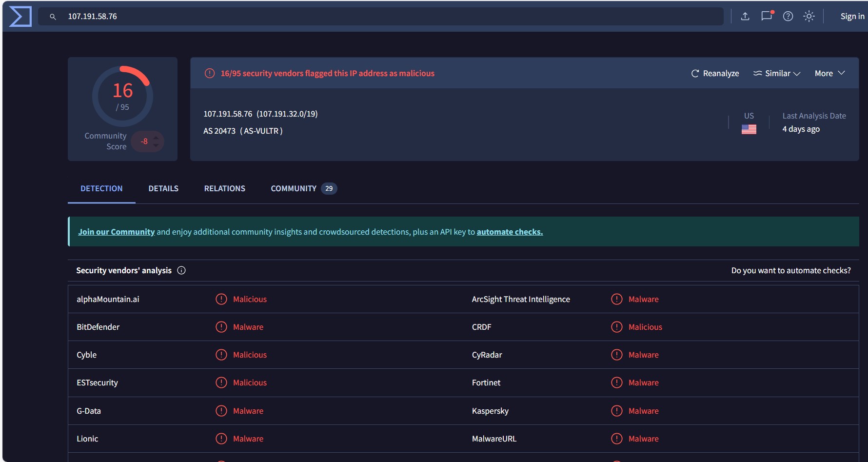This screenshot has width=868, height=462.
Task: Click the alert icon beside alphaMountain.ai's Malicious verdict
Action: coord(221,299)
